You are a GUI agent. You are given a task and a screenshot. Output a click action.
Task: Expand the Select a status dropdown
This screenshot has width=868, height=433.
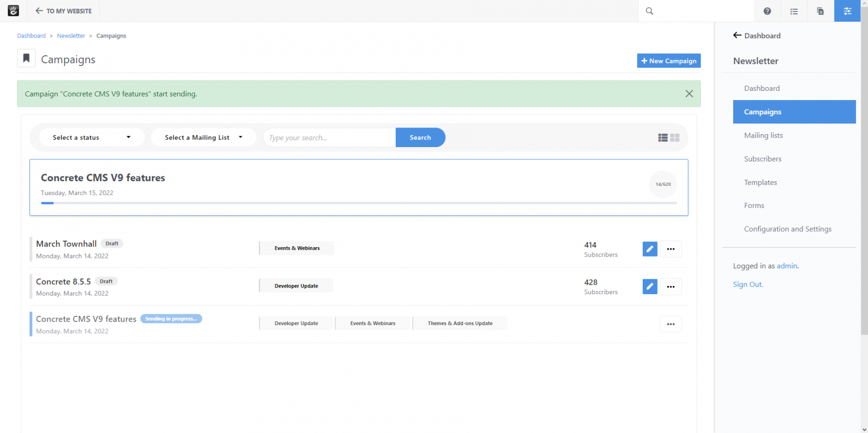tap(91, 137)
